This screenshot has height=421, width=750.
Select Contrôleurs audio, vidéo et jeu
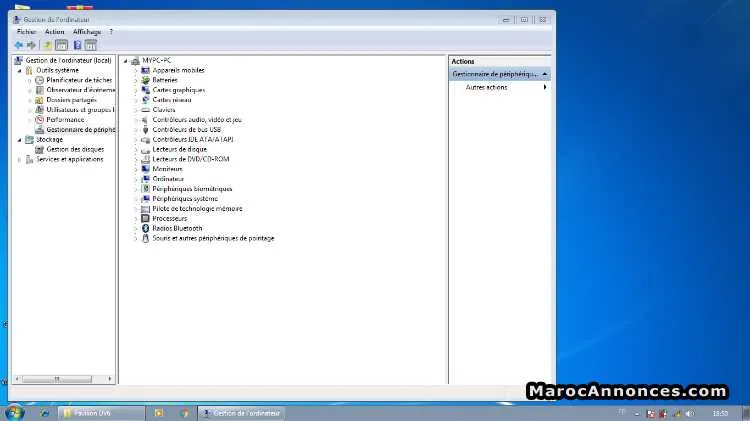[x=197, y=120]
